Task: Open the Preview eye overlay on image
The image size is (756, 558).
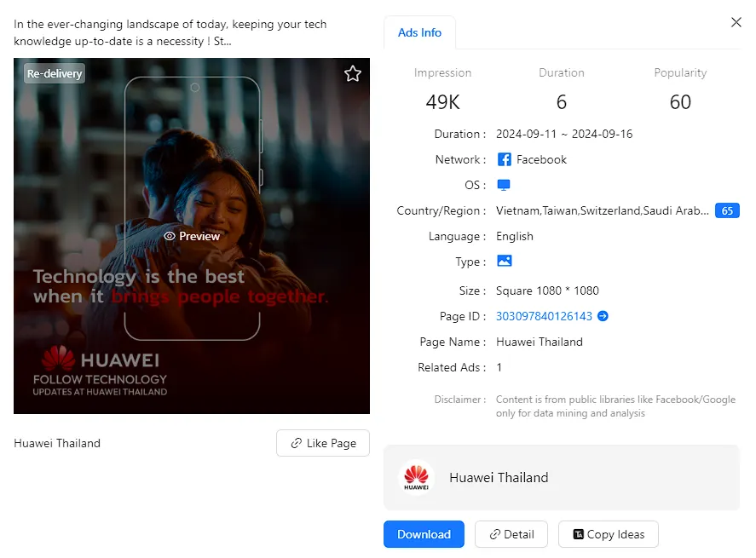Action: [x=192, y=236]
